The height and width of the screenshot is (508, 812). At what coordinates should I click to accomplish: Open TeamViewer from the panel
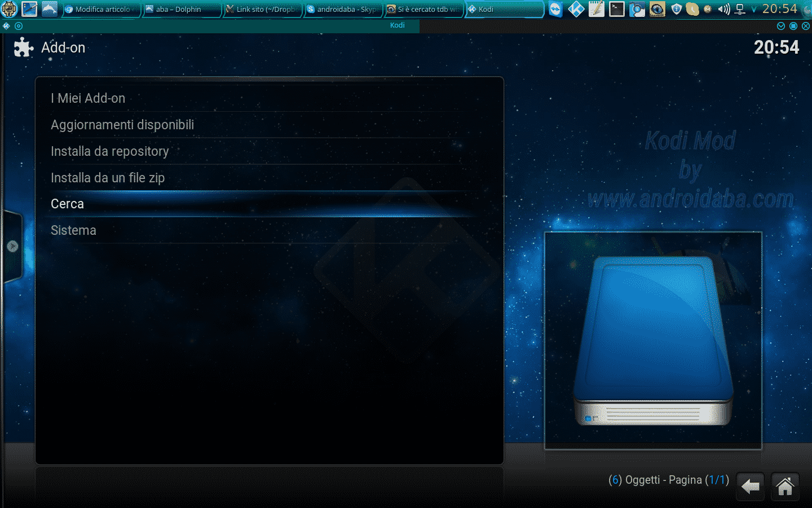(x=555, y=9)
